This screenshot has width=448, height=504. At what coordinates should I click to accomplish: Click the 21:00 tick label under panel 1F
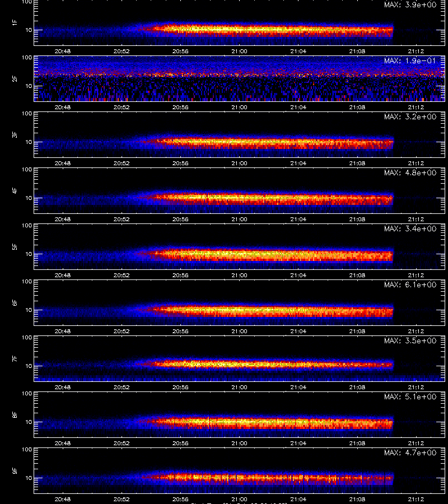click(240, 51)
